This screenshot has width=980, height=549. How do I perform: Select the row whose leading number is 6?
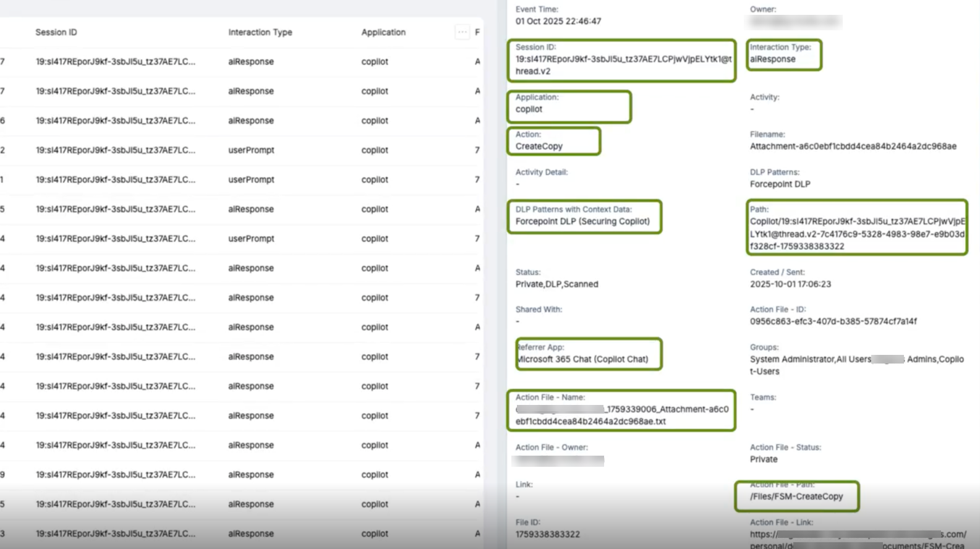(115, 121)
